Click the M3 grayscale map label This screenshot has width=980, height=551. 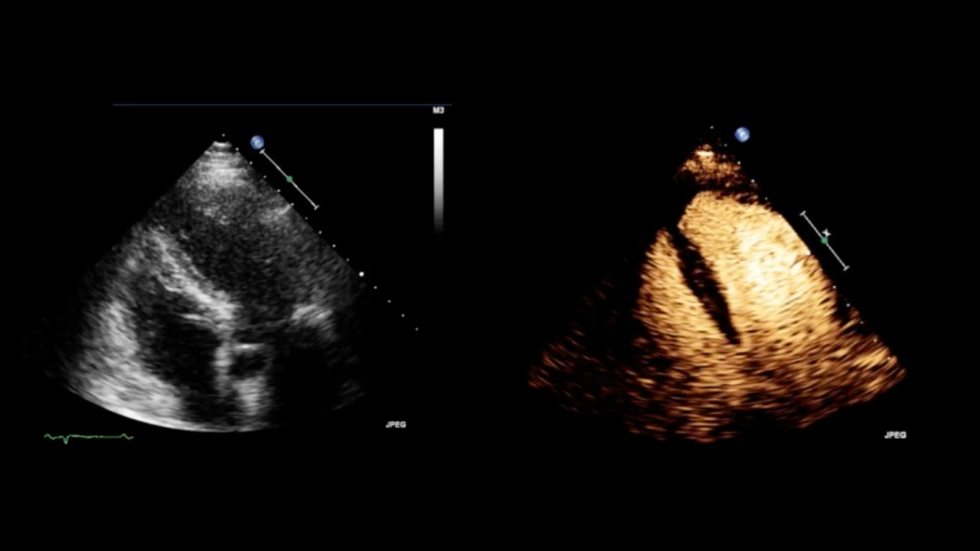click(x=438, y=110)
